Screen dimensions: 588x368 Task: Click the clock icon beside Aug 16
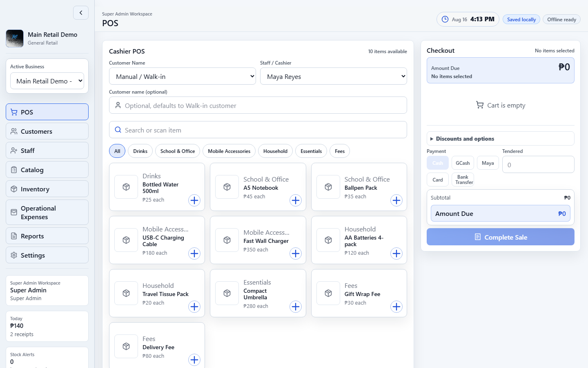445,19
